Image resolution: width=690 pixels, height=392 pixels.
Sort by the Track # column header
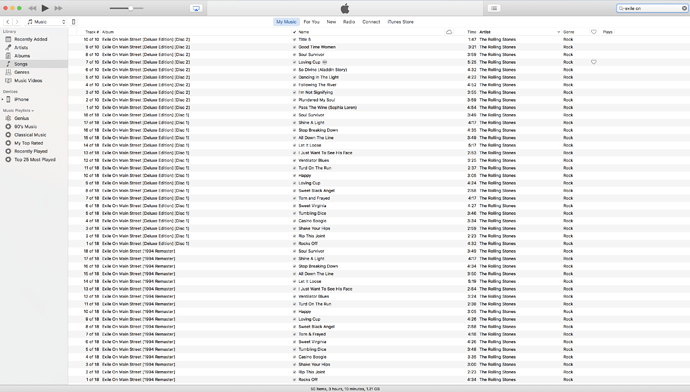(x=92, y=32)
